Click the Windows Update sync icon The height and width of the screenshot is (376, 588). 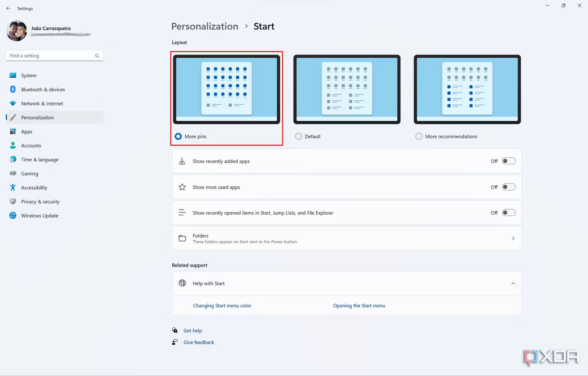tap(13, 215)
